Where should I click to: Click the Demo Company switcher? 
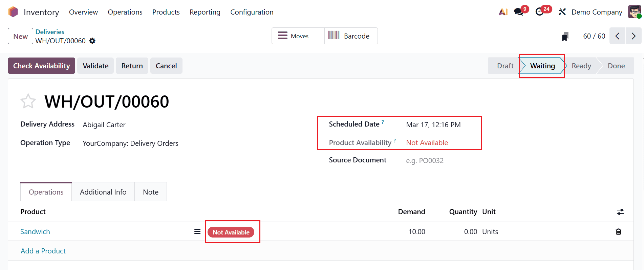597,12
